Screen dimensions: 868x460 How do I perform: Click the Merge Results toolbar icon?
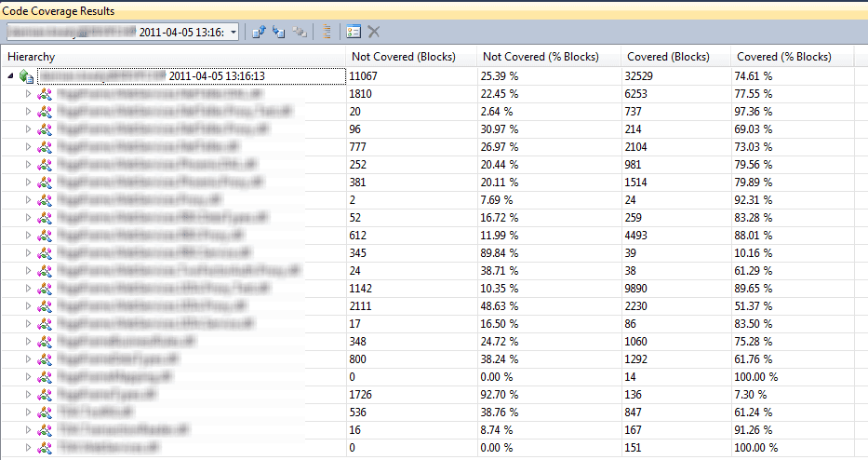pos(299,32)
